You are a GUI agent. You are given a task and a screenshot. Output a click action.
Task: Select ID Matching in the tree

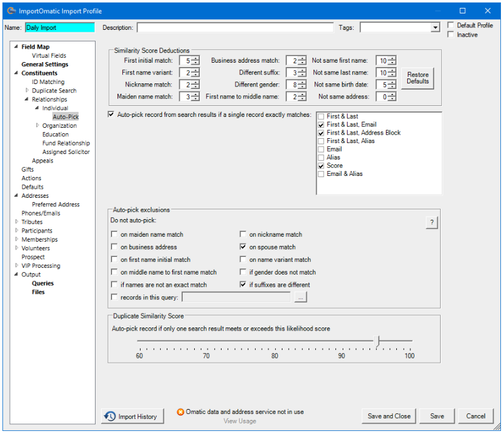tap(48, 82)
